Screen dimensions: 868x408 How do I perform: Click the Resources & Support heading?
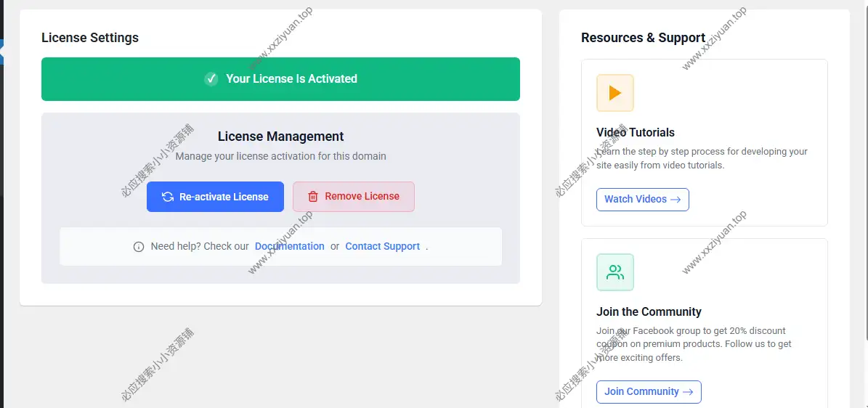click(643, 38)
